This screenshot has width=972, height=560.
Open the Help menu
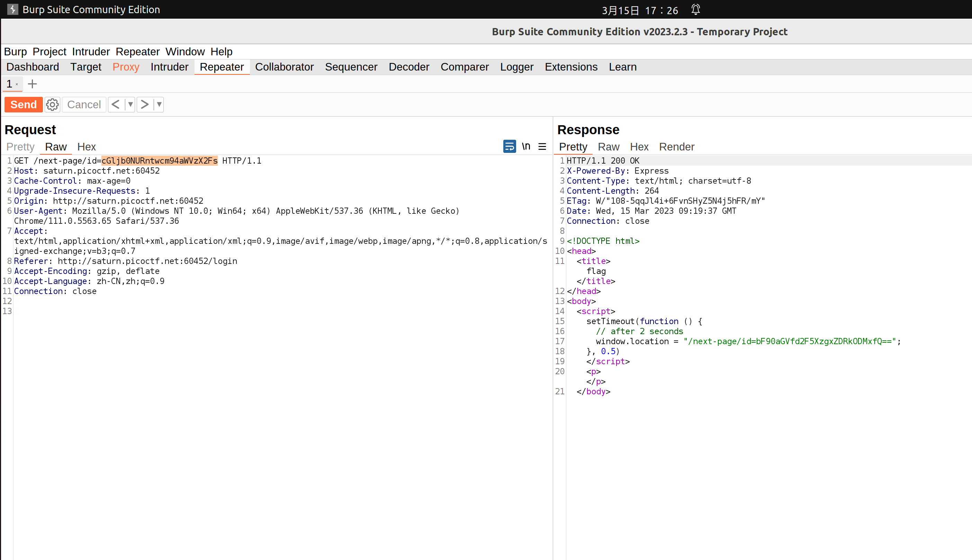(x=222, y=52)
